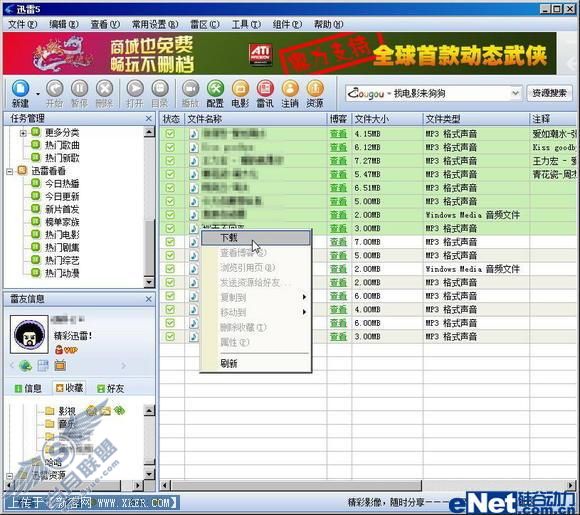Click the 热门动漫 tree icon

(x=36, y=273)
